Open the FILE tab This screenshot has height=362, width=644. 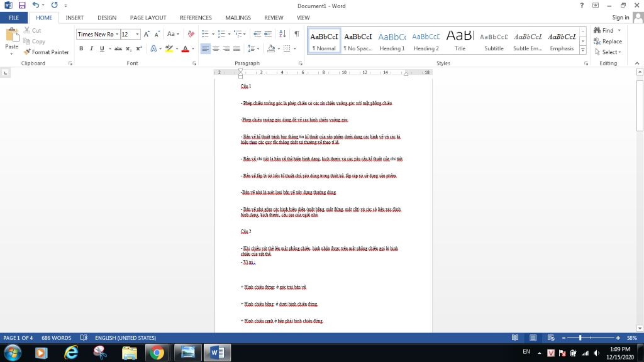click(x=14, y=18)
